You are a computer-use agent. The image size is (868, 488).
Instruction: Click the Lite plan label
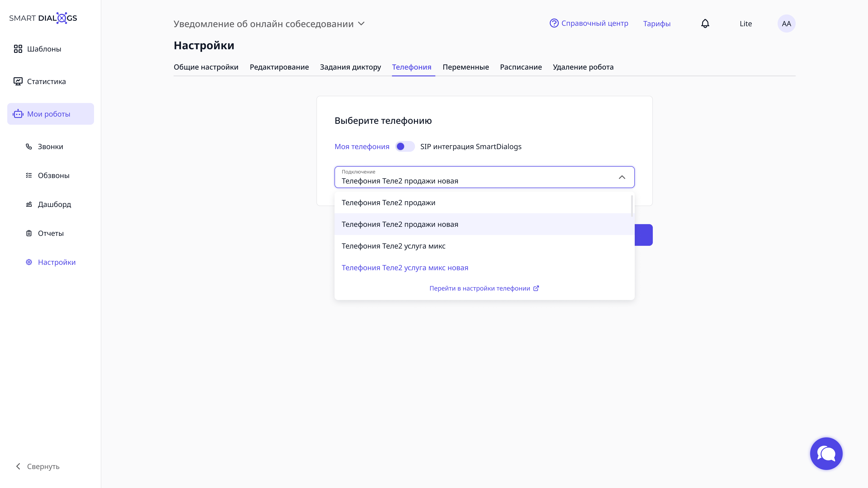click(x=746, y=23)
